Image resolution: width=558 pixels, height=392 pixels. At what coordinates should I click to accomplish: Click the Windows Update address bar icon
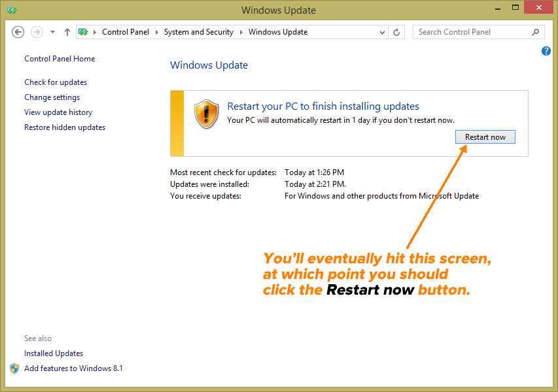click(x=83, y=32)
